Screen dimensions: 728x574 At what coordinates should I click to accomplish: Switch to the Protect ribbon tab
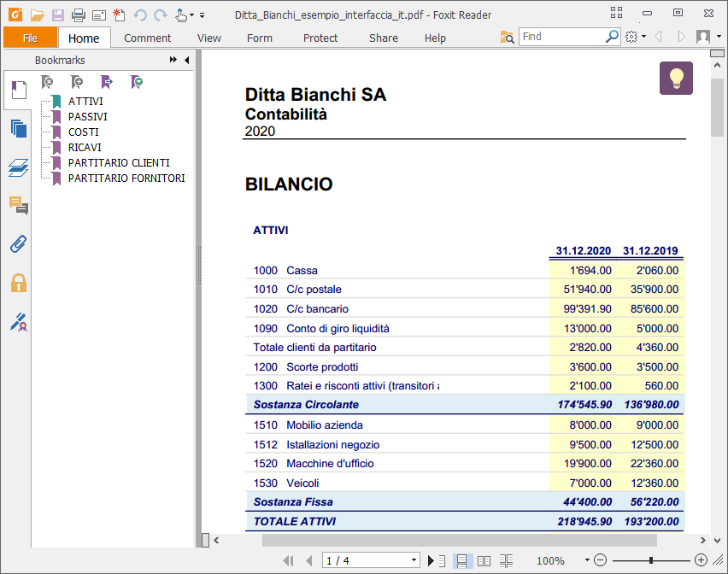click(320, 38)
